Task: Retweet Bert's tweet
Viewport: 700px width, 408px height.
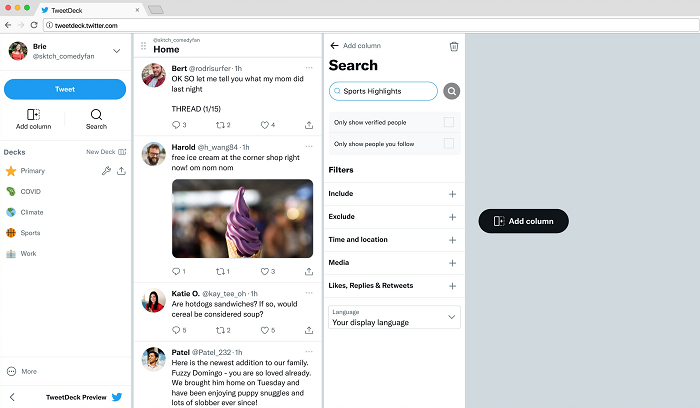Action: coord(220,125)
